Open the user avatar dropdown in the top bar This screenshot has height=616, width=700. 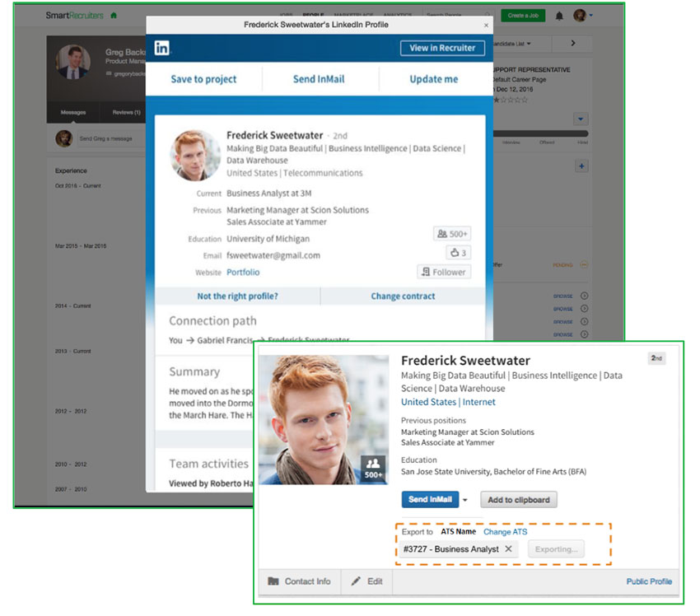pyautogui.click(x=584, y=16)
